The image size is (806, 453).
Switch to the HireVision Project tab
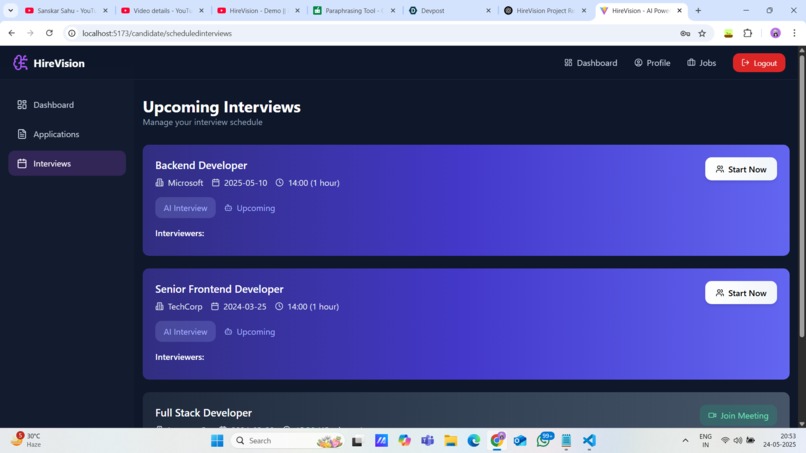546,10
